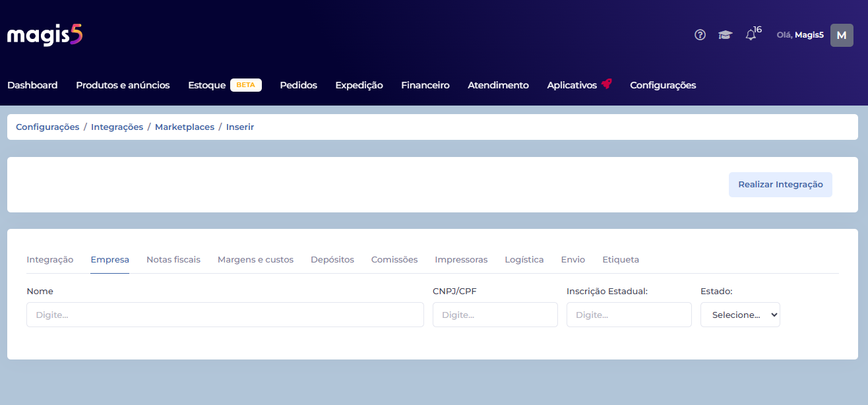Screen dimensions: 868x405
Task: Select the Inscrição Estadual input field
Action: [x=629, y=315]
